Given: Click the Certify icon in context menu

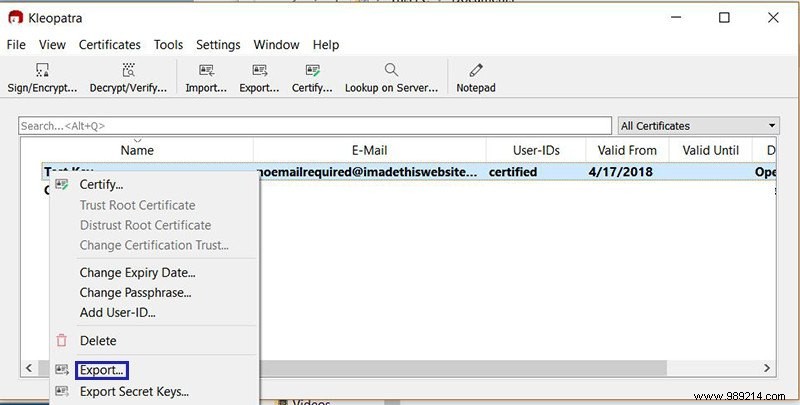Looking at the screenshot, I should point(62,185).
